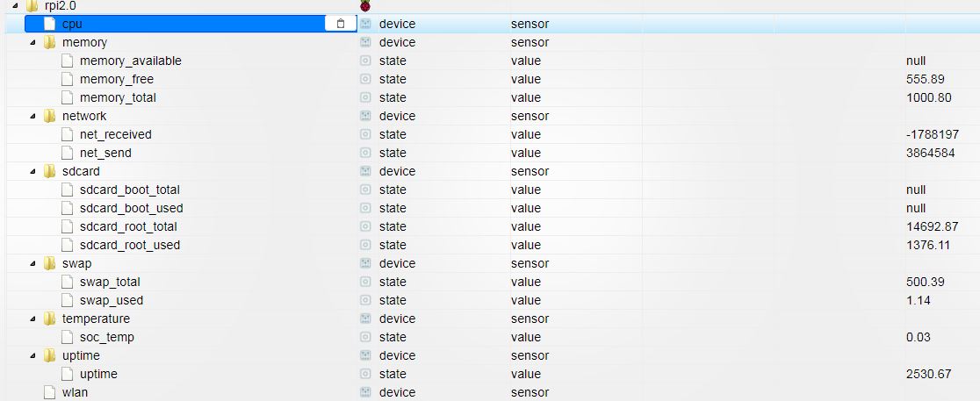Viewport: 980px width, 401px height.
Task: Click state icon in sdcard_root_used row
Action: (x=365, y=245)
